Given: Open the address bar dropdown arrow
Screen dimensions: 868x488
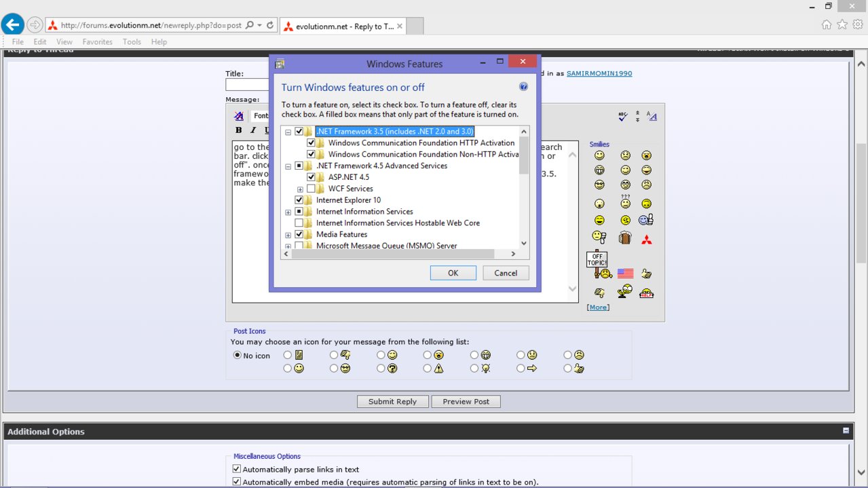Looking at the screenshot, I should click(259, 25).
